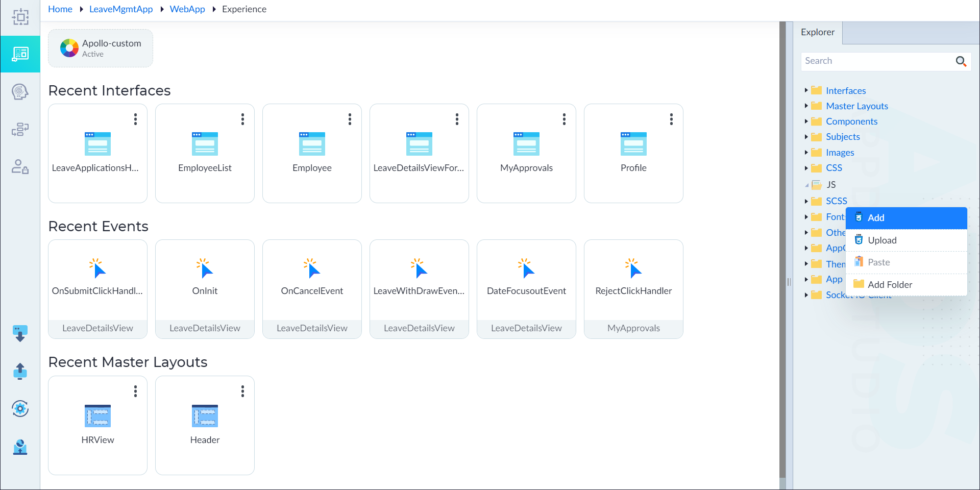The image size is (980, 490).
Task: Expand the Socket IO Client folder arrow
Action: point(806,295)
